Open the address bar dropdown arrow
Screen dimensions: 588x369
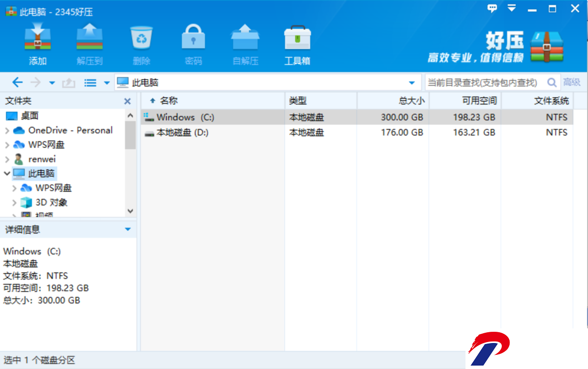pyautogui.click(x=412, y=83)
